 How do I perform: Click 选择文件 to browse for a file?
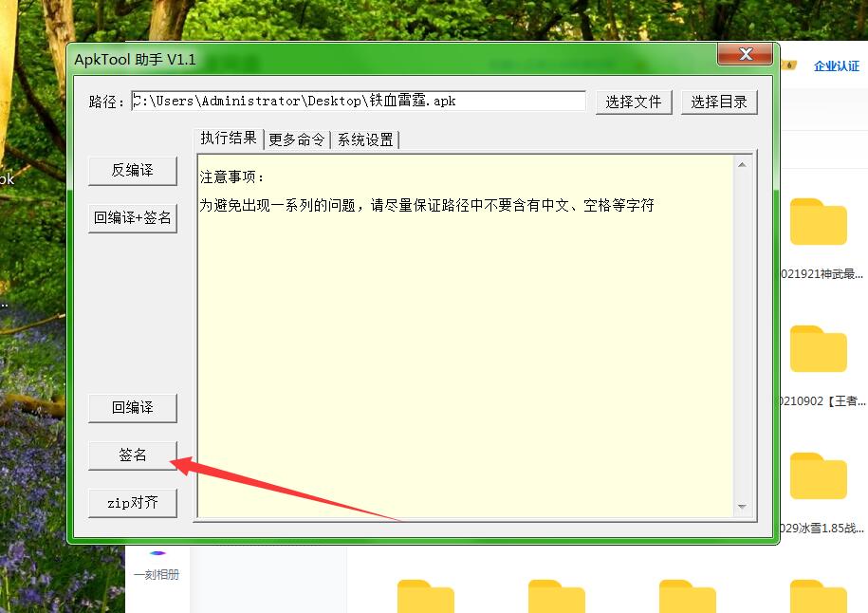pos(634,102)
